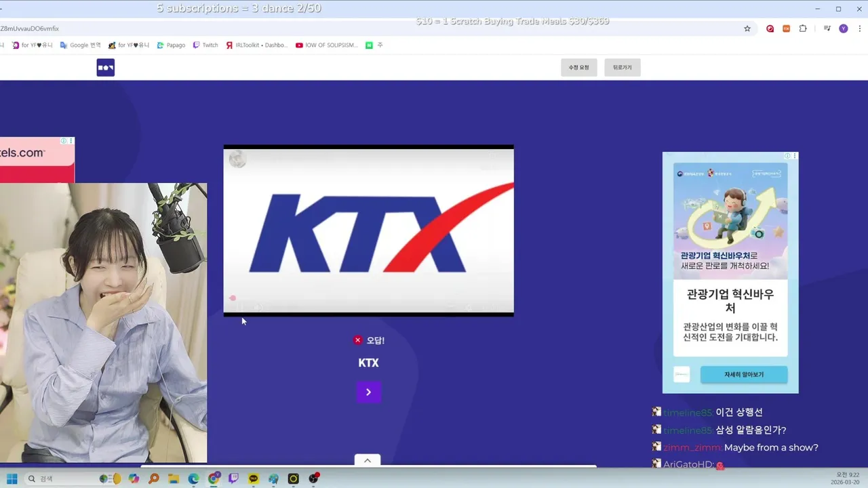Click the 오답! result label

click(x=375, y=340)
